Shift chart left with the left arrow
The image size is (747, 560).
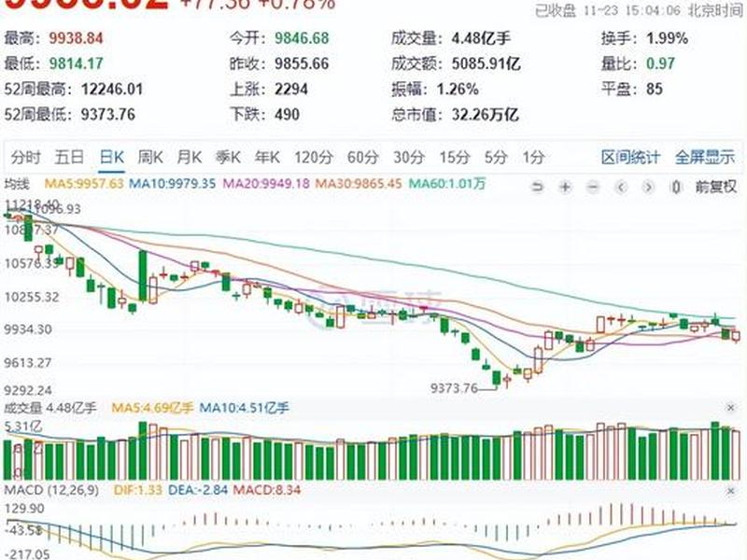(621, 187)
